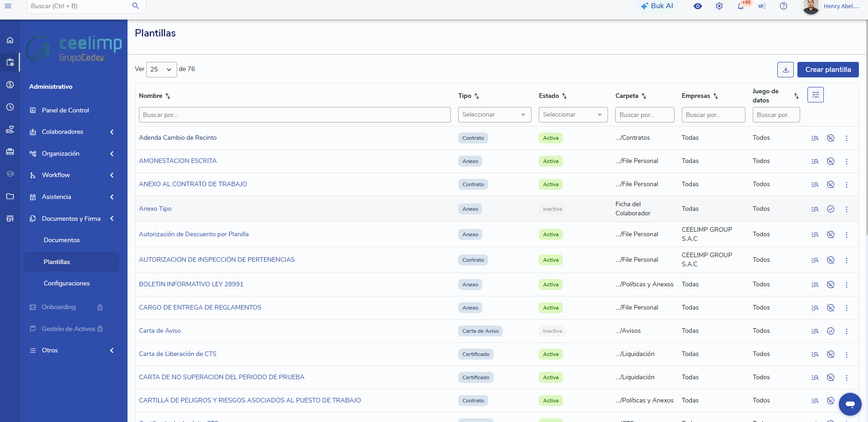868x422 pixels.
Task: Open the hamburger menu icon
Action: tap(8, 6)
